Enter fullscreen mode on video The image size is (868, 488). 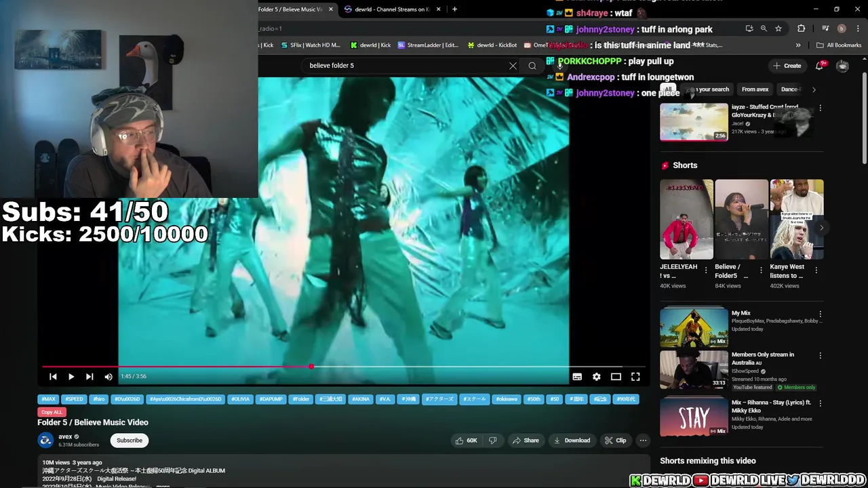[x=635, y=376]
